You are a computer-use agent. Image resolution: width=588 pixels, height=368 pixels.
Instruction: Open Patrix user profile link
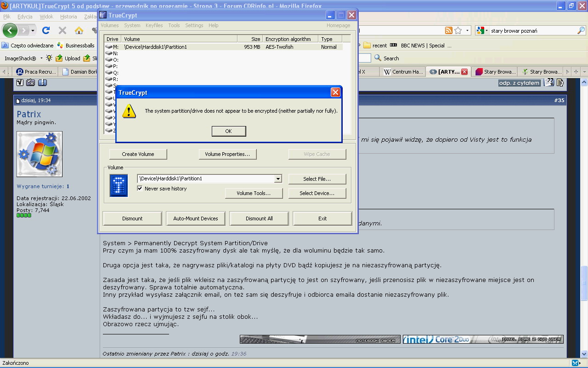[29, 114]
